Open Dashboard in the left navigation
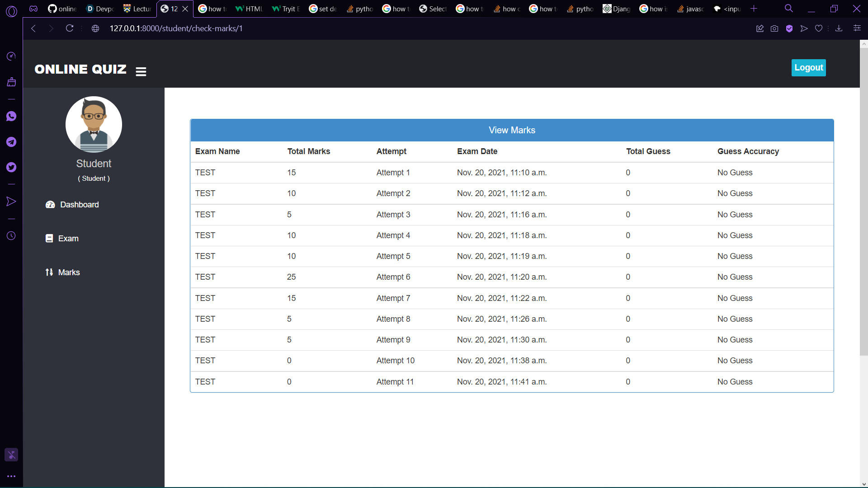Image resolution: width=868 pixels, height=488 pixels. click(x=79, y=205)
